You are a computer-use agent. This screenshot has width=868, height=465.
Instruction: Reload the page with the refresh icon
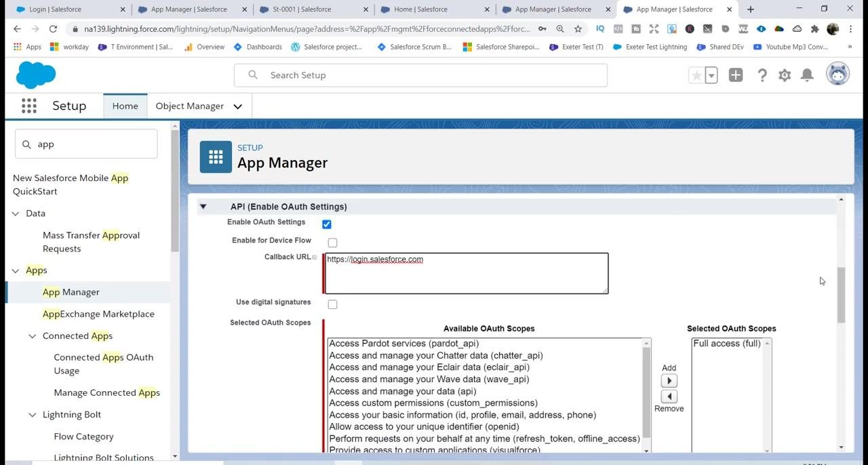[53, 29]
